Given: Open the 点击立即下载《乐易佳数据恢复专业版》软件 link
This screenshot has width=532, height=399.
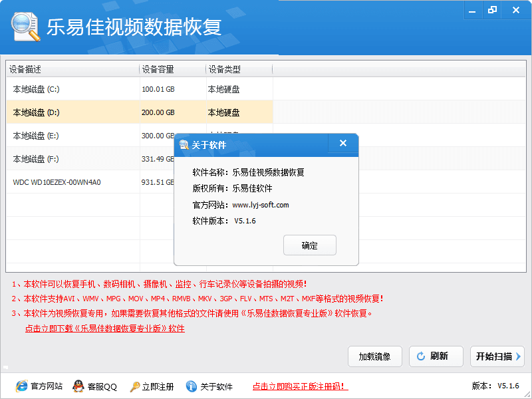Looking at the screenshot, I should (105, 329).
